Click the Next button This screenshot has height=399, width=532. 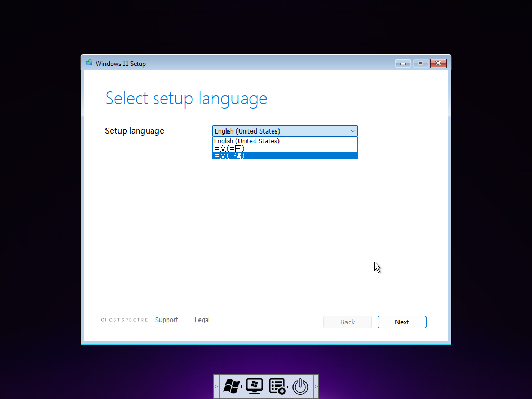402,322
